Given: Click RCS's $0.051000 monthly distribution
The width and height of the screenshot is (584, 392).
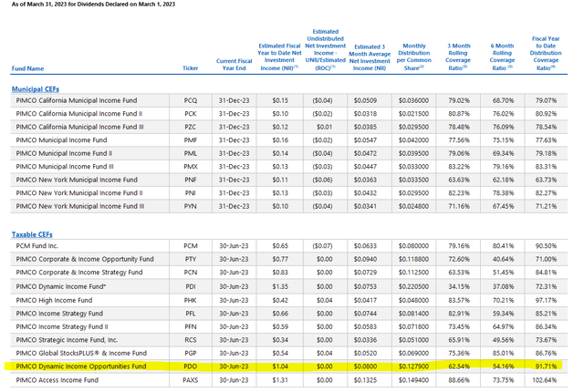Looking at the screenshot, I should (x=413, y=340).
